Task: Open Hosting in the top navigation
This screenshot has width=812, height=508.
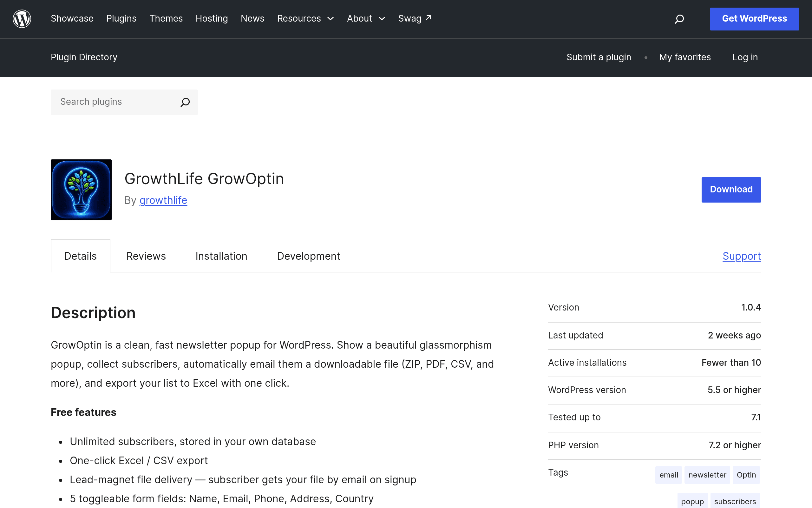Action: pos(212,18)
